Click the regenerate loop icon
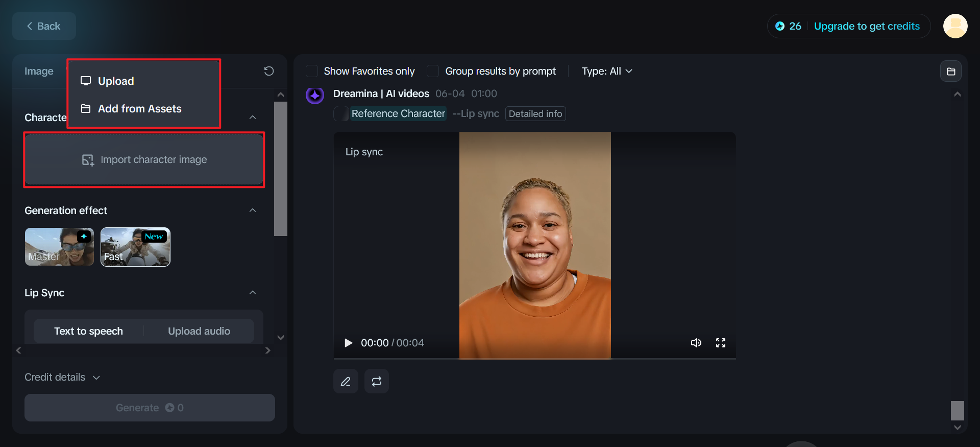Image resolution: width=980 pixels, height=447 pixels. 377,382
